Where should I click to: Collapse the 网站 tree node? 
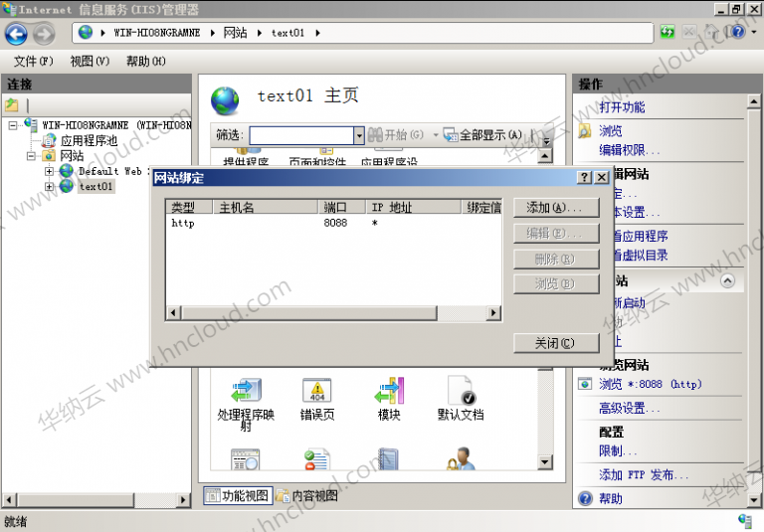[31, 156]
